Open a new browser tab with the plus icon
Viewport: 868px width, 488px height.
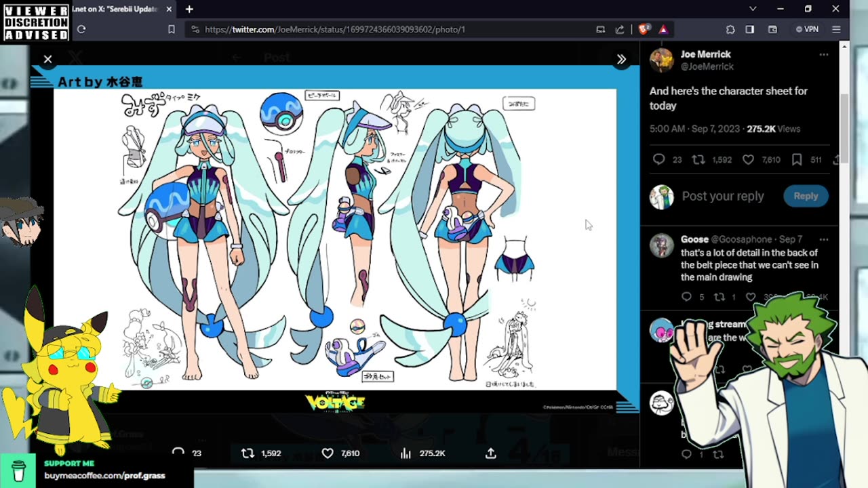(x=189, y=9)
